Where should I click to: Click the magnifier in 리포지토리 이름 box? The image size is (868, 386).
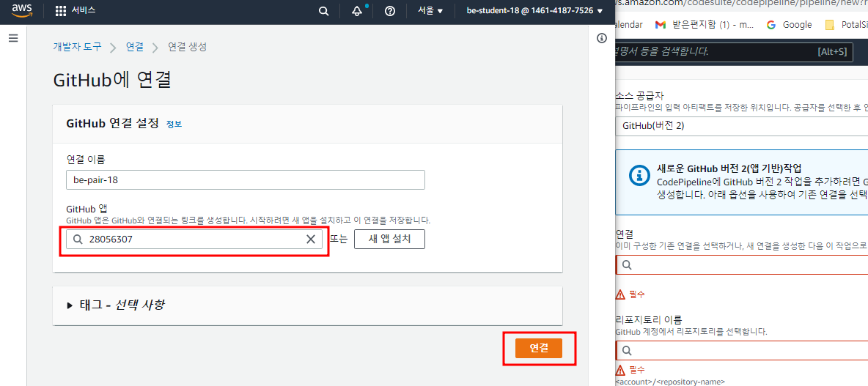point(627,350)
